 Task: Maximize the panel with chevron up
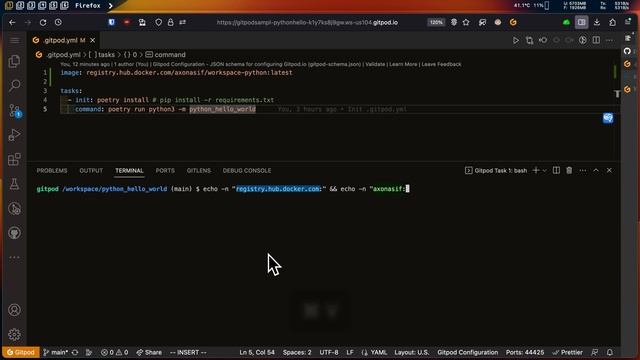click(596, 171)
